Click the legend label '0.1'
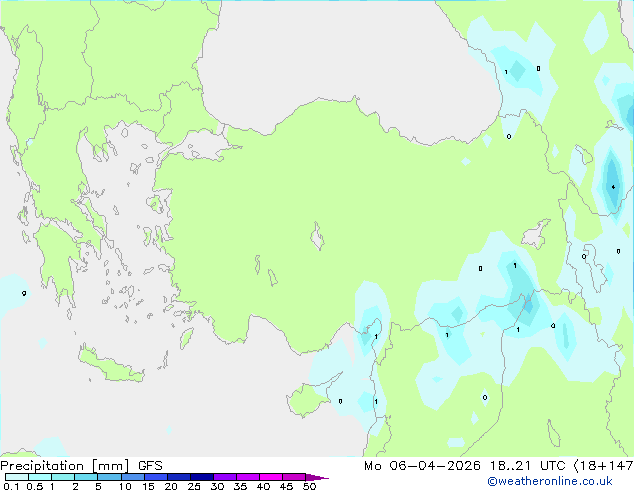 pyautogui.click(x=11, y=486)
